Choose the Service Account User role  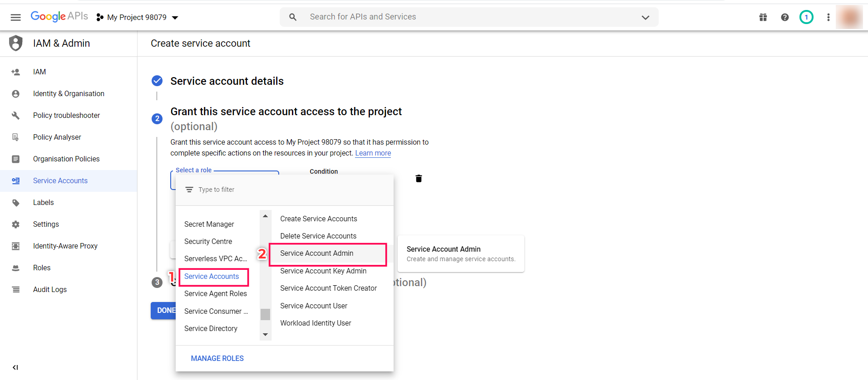[x=314, y=306]
